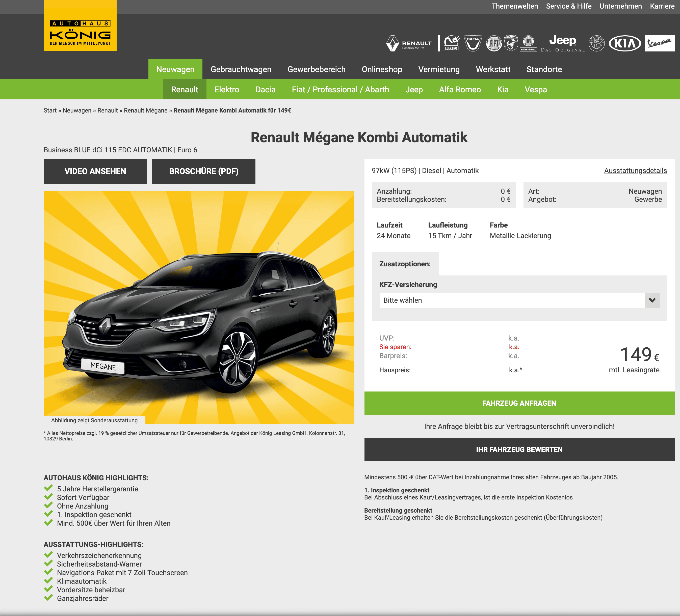Screen dimensions: 680x616
Task: Switch to the Elektro submenu item
Action: 227,89
